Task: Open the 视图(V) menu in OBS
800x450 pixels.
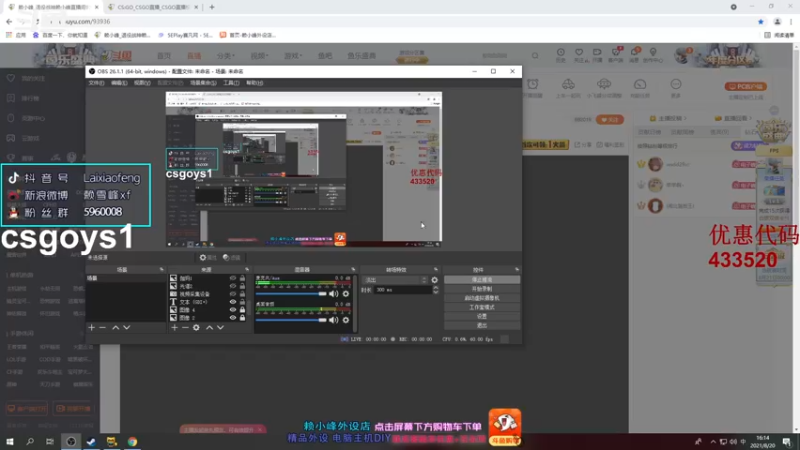Action: (142, 83)
